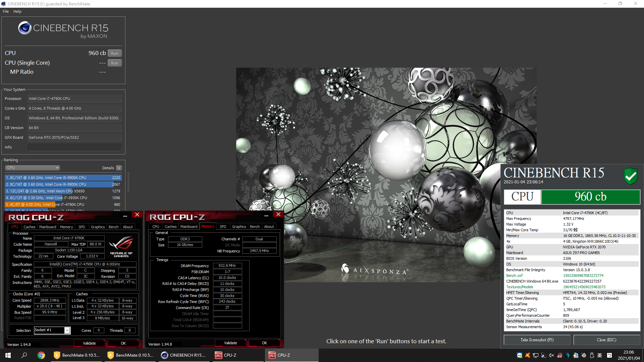
Task: Open SPD tab in right CPU-Z window
Action: [223, 227]
